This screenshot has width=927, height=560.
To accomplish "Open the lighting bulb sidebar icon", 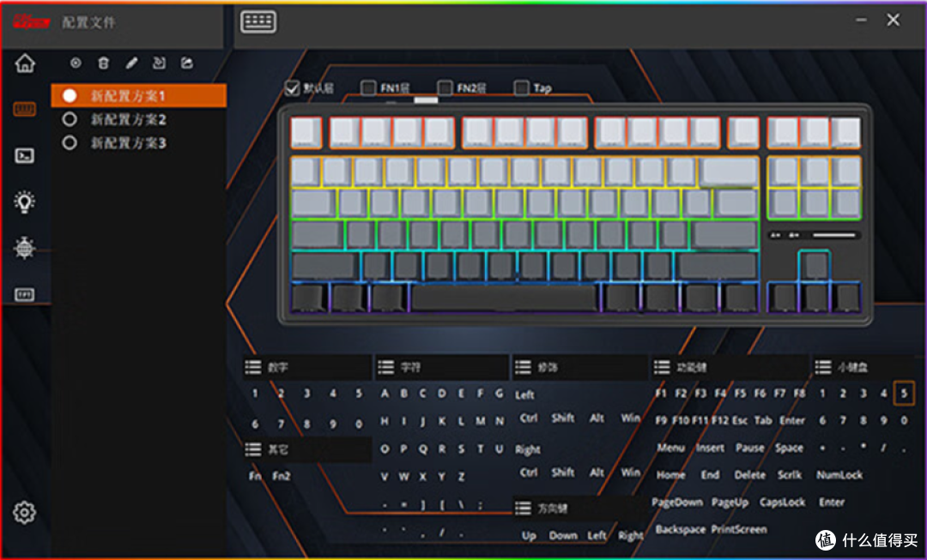I will tap(24, 202).
